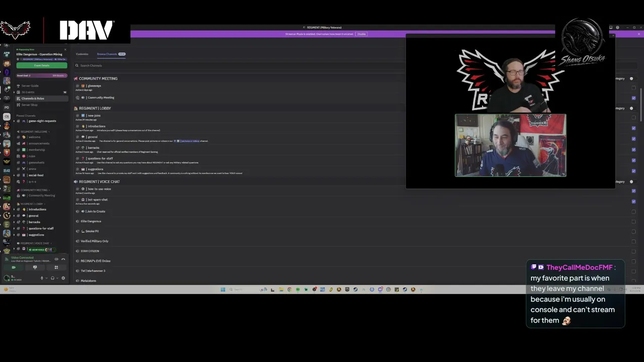
Task: Follow the pictures-n-videos channel link
Action: (187, 141)
